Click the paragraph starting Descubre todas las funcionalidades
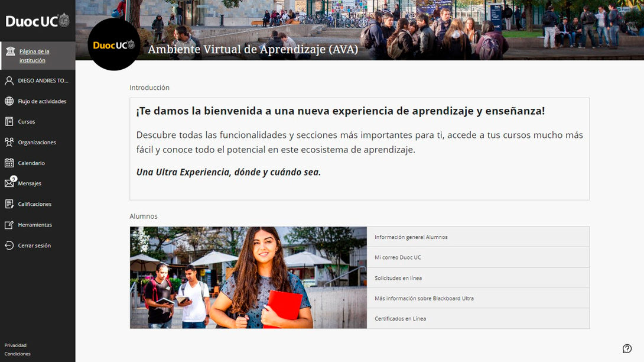The width and height of the screenshot is (644, 362). click(359, 143)
